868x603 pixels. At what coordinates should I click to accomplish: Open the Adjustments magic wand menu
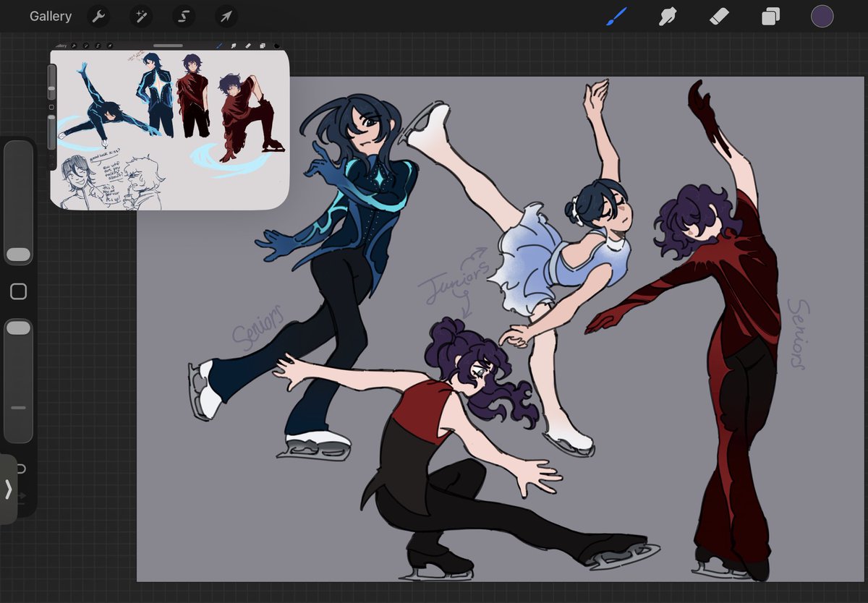tap(141, 16)
